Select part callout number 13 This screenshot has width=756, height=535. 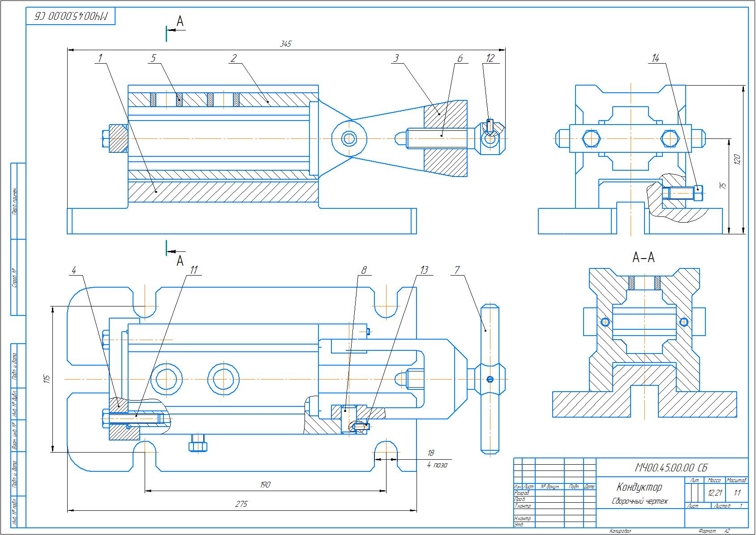[x=424, y=270]
